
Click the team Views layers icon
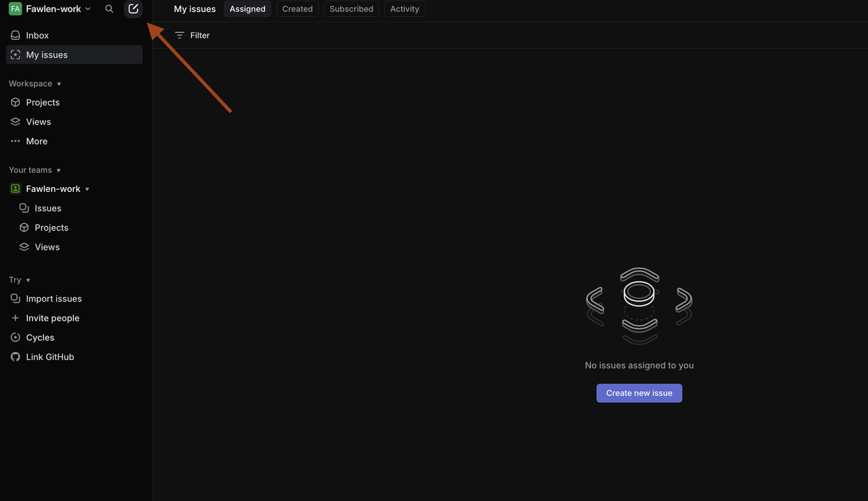pyautogui.click(x=24, y=247)
